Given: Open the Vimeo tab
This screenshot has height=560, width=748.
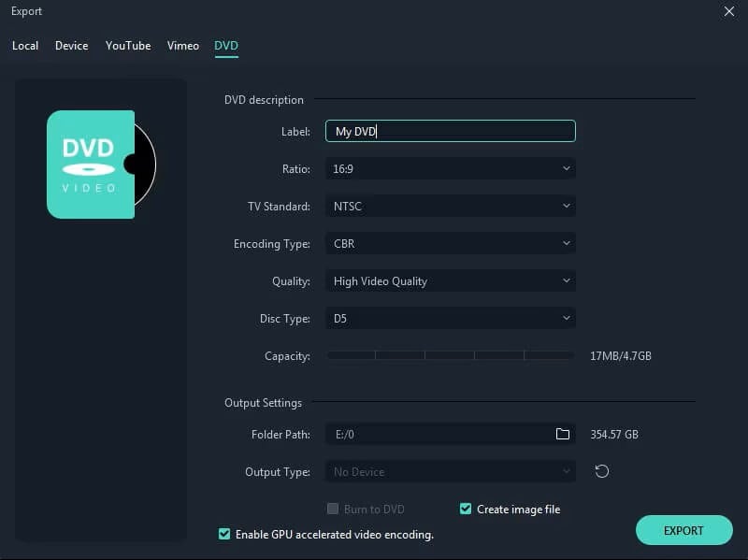Looking at the screenshot, I should pyautogui.click(x=183, y=45).
